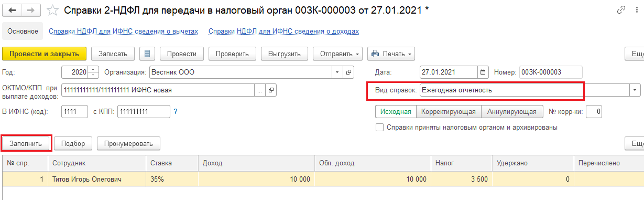The image size is (644, 200).
Task: Open the kebab menu at top right
Action: tap(637, 10)
